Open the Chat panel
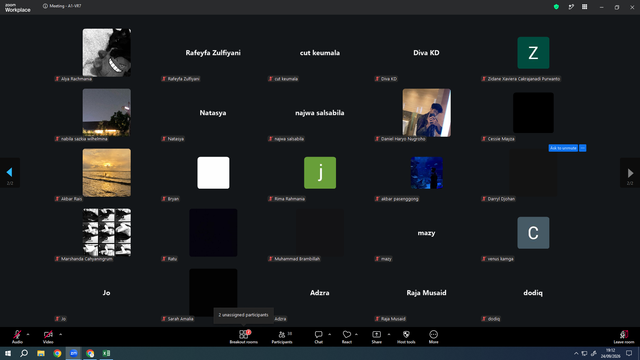 pyautogui.click(x=318, y=337)
